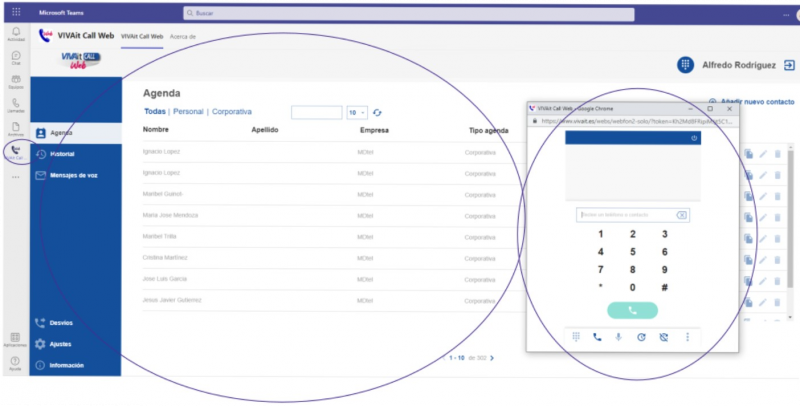Open the dialpad button next to Alfredo Rodríguez
This screenshot has width=800, height=406.
pyautogui.click(x=685, y=65)
